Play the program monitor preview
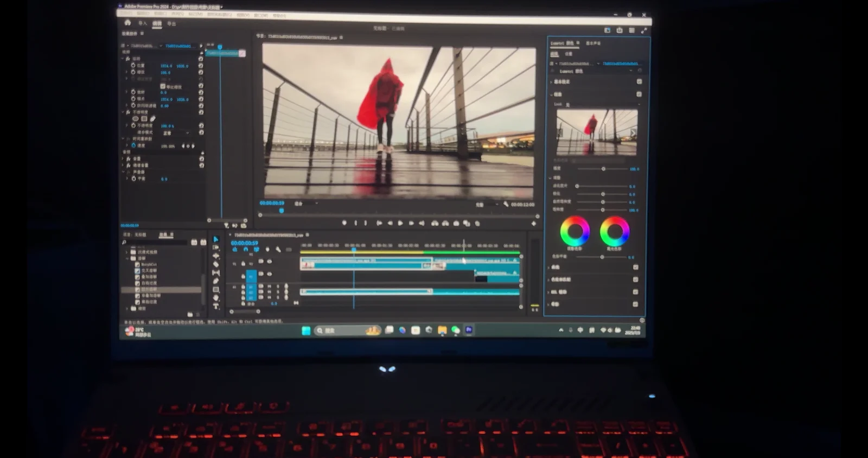This screenshot has height=458, width=868. tap(400, 223)
